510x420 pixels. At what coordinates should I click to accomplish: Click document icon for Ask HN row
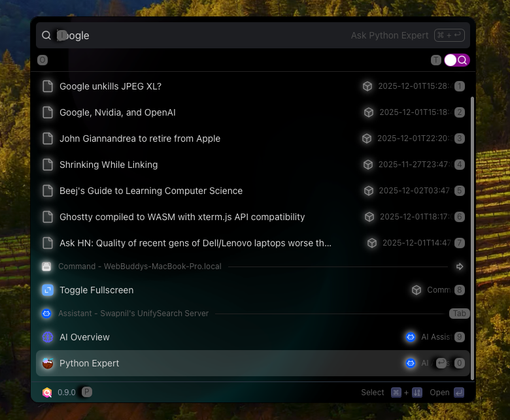(48, 243)
